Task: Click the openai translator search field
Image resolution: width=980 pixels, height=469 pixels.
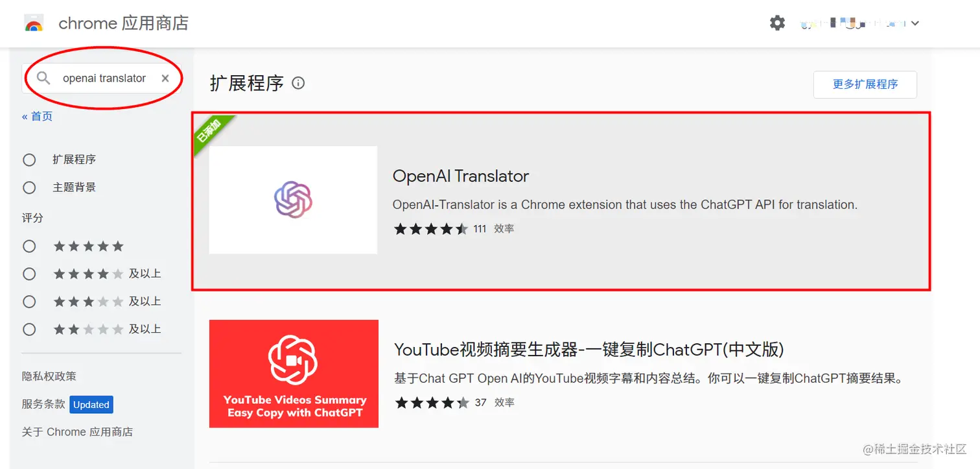Action: pos(104,78)
